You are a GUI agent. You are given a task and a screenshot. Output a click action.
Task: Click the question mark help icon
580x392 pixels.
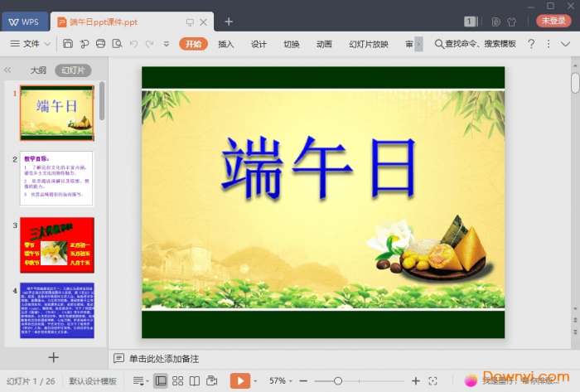click(x=532, y=44)
